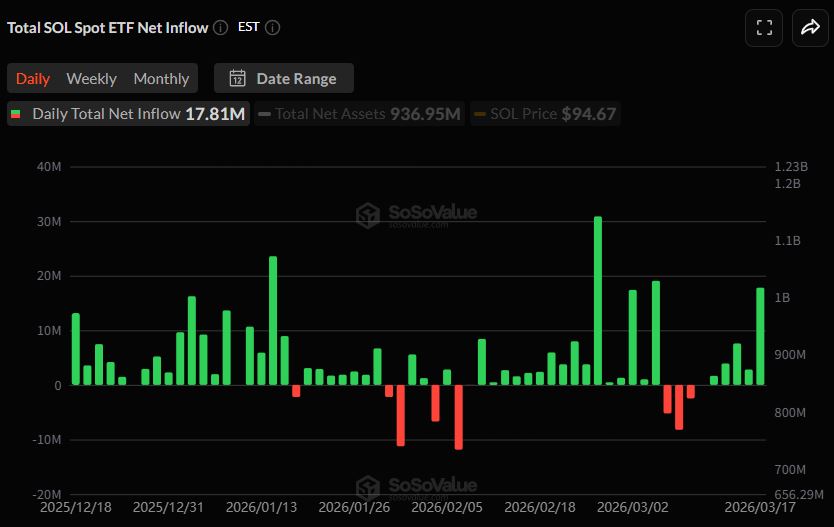
Task: Click the info icon beside the chart title
Action: click(x=221, y=28)
